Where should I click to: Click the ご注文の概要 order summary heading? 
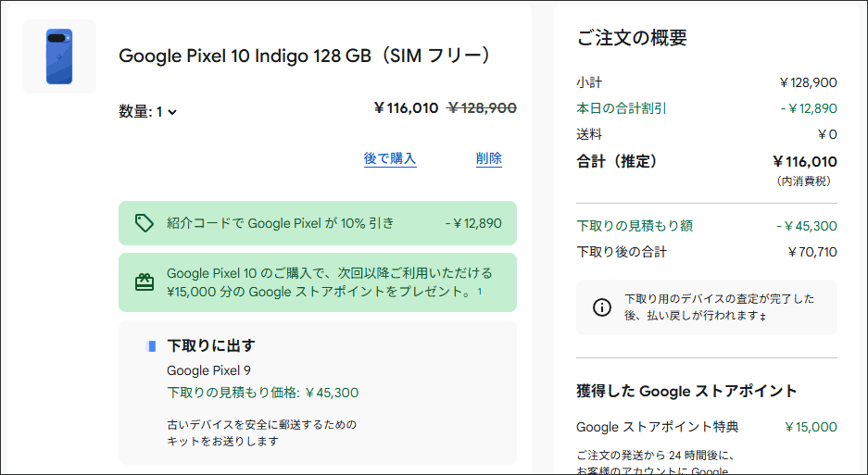click(632, 38)
